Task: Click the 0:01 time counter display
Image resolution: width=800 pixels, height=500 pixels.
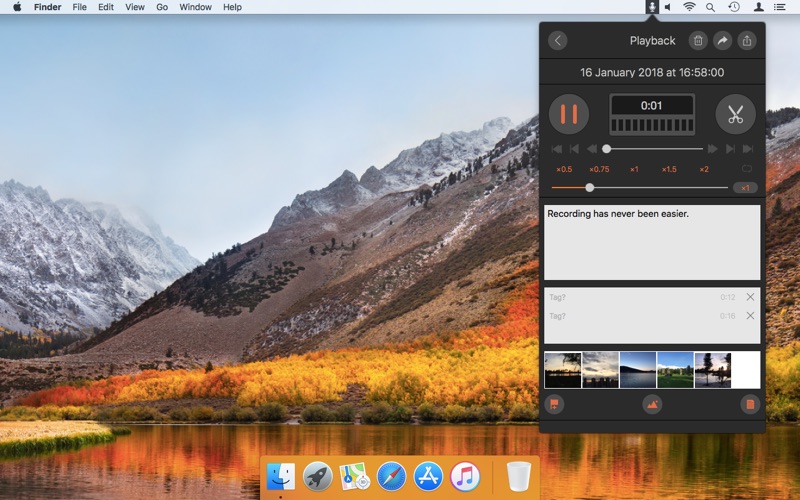Action: [x=652, y=106]
